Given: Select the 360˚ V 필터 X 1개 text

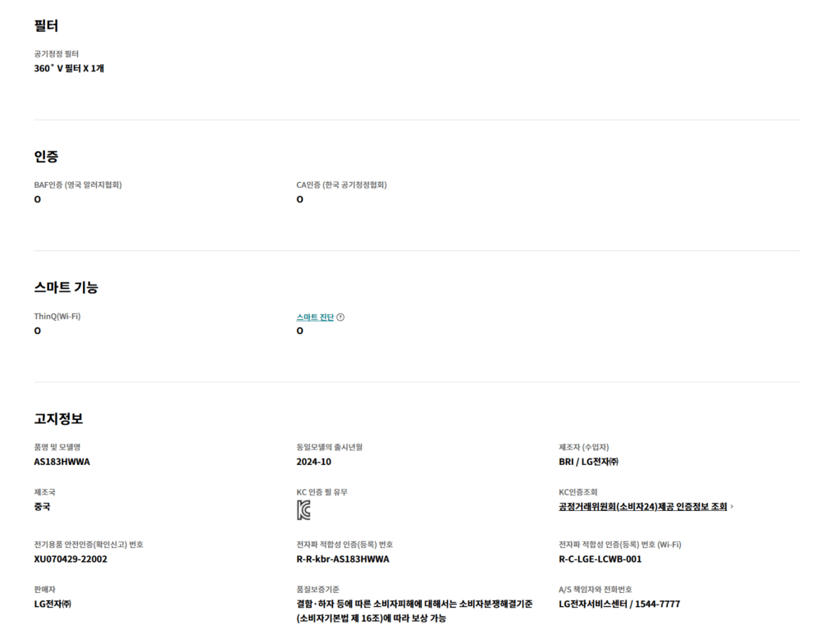Looking at the screenshot, I should click(x=69, y=69).
